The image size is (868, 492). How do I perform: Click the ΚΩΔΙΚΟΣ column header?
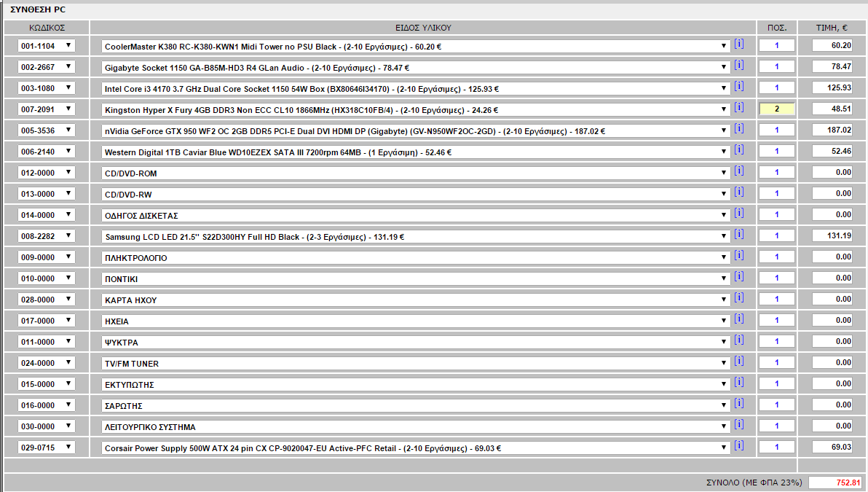click(47, 28)
